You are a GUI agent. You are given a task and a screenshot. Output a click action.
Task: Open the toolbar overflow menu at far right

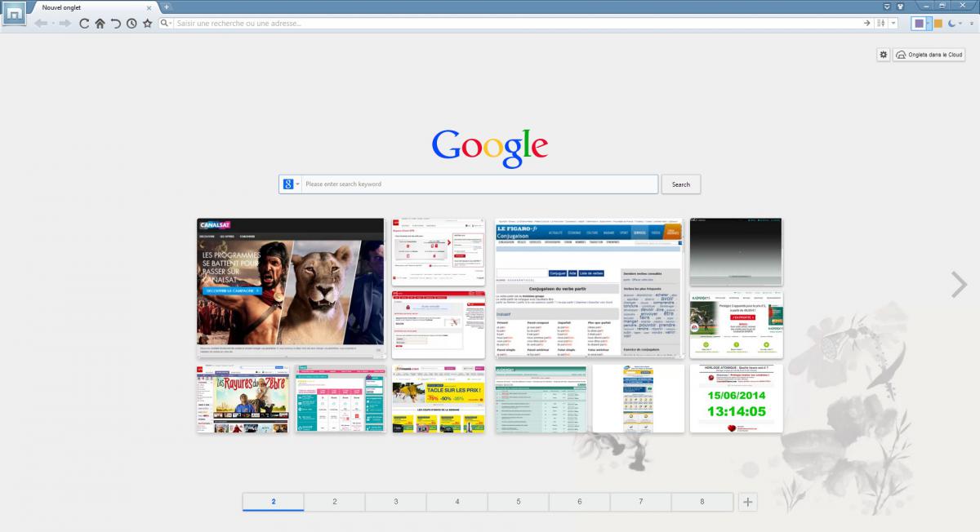(971, 24)
